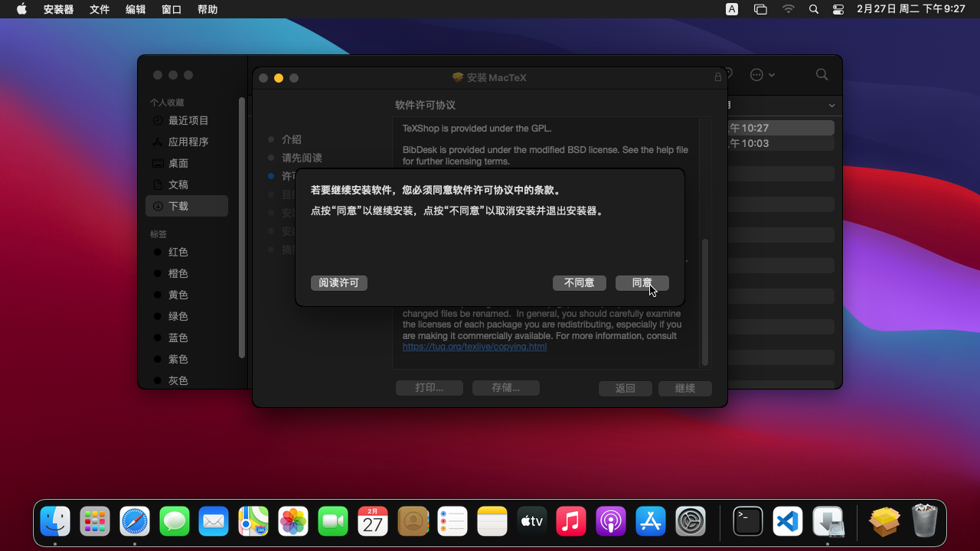Viewport: 980px width, 551px height.
Task: Click the Spotlight search icon in menu bar
Action: point(814,9)
